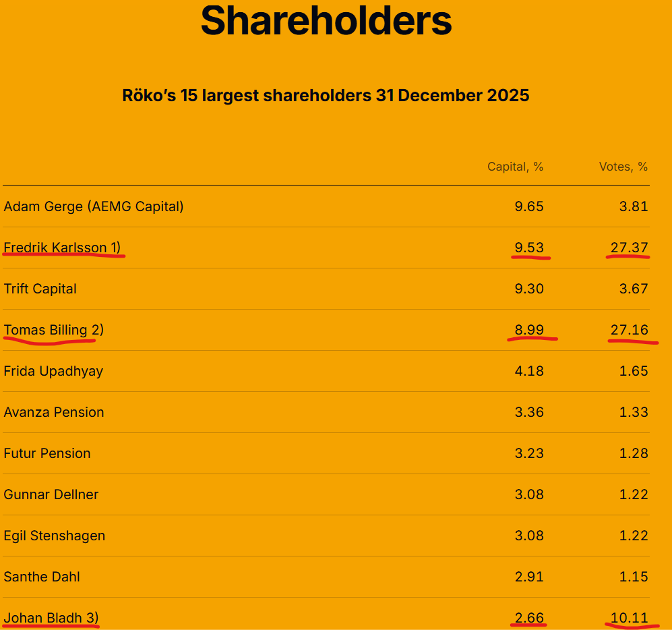Click the Johan Bladh 3) shareholder name
This screenshot has width=672, height=630.
pyautogui.click(x=51, y=617)
